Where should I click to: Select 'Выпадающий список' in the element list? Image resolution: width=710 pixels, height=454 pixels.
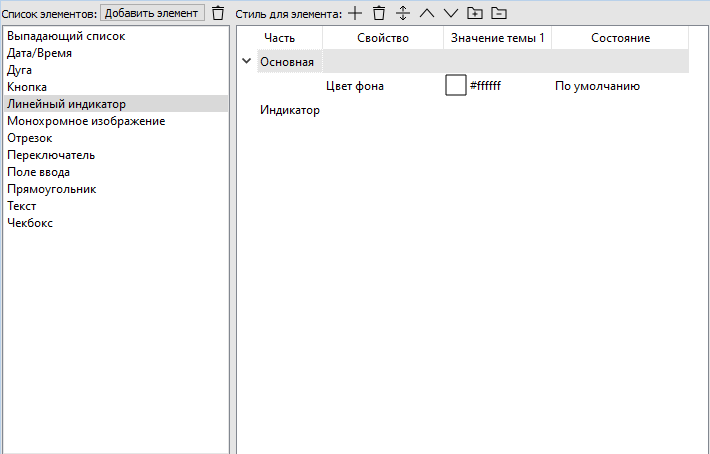(x=66, y=36)
